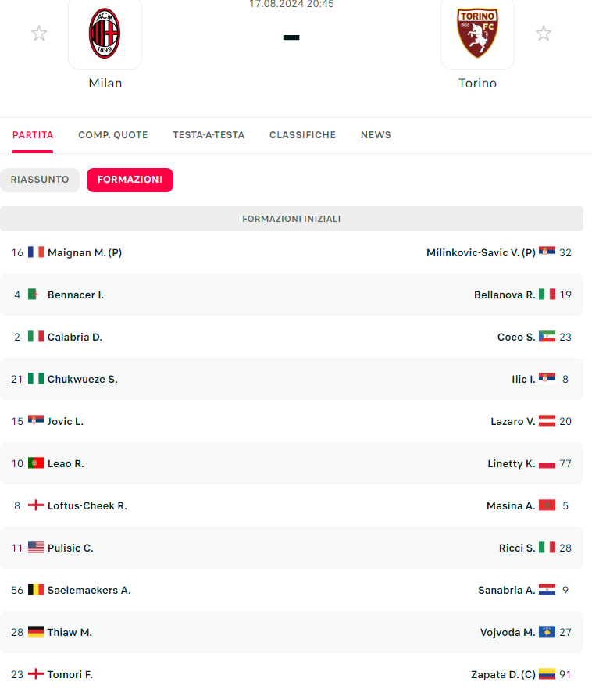Toggle the favorite star next to Torino
Viewport: 592px width, 700px height.
(544, 34)
